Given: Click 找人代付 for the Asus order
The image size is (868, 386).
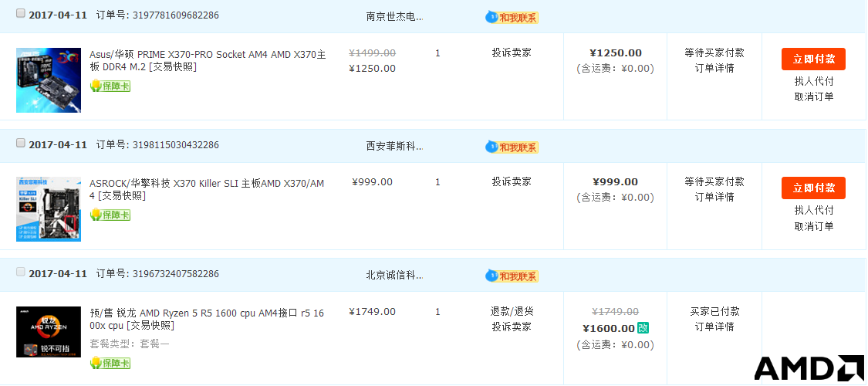Looking at the screenshot, I should 814,81.
